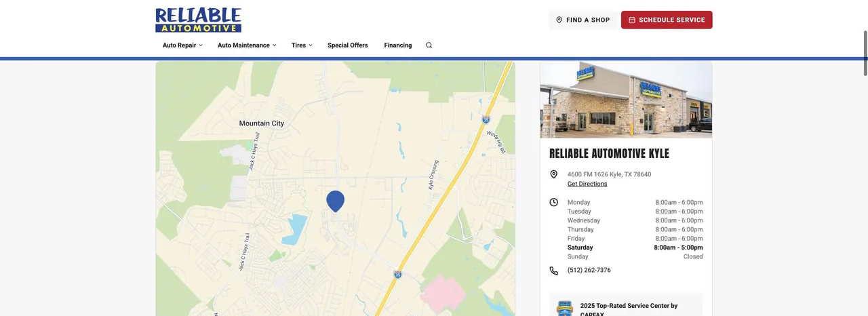This screenshot has height=316, width=868.
Task: Expand the Auto Repair dropdown menu
Action: click(182, 45)
